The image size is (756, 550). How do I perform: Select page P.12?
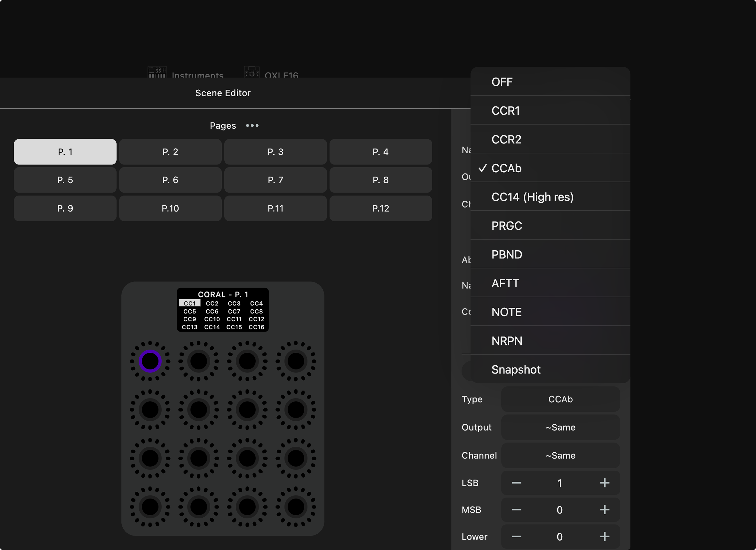[x=381, y=208]
